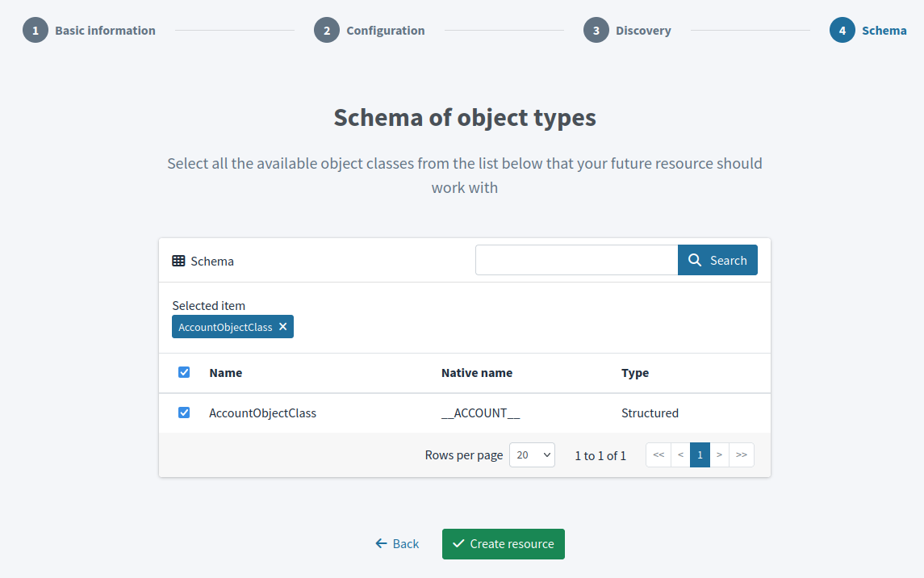Click the left arrow icon beside Back
This screenshot has width=924, height=578.
[380, 543]
